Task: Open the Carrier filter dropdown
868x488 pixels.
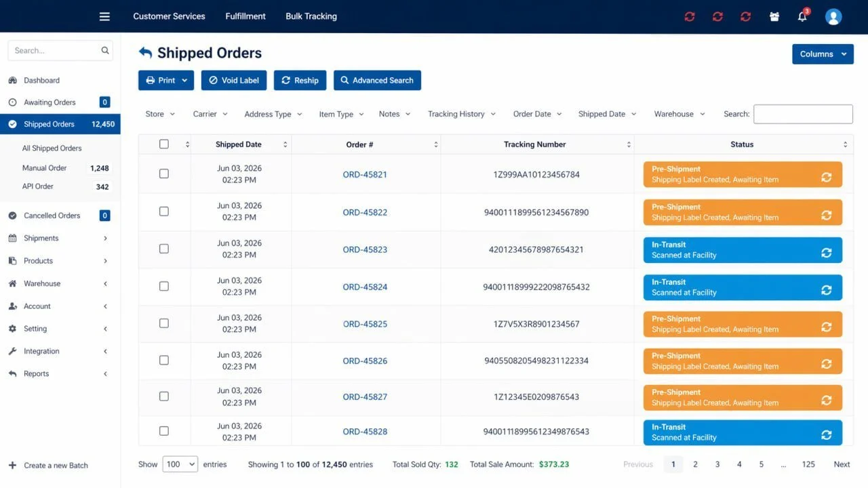Action: click(x=210, y=114)
